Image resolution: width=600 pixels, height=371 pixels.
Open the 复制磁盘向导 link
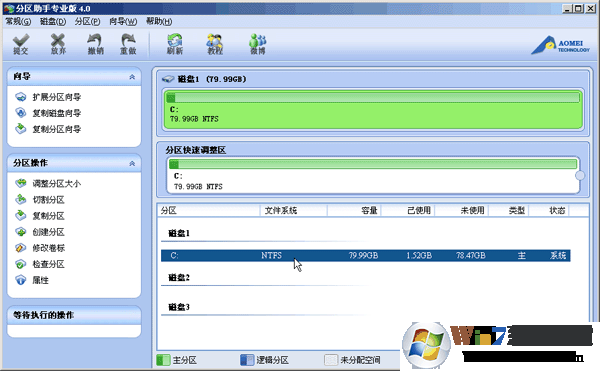coord(57,113)
